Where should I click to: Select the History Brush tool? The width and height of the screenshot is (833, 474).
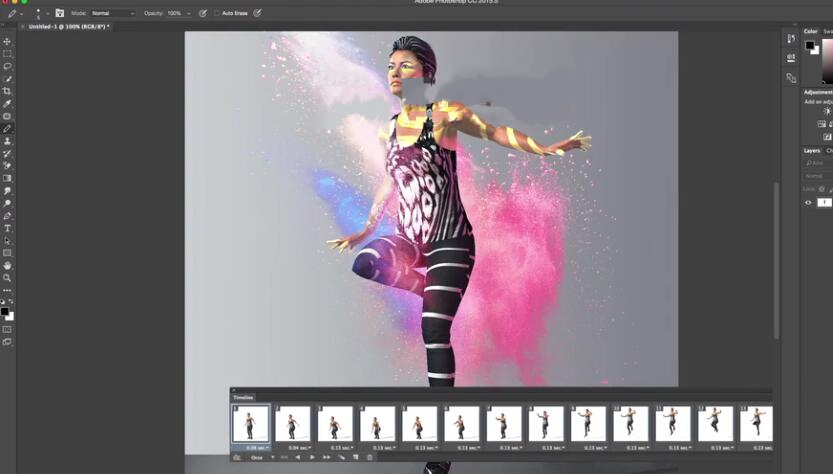point(7,154)
